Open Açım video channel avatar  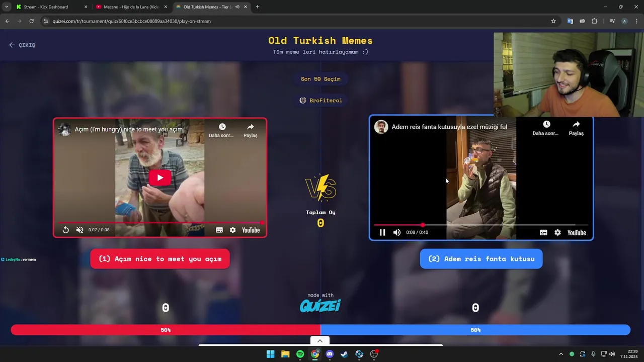(x=64, y=129)
